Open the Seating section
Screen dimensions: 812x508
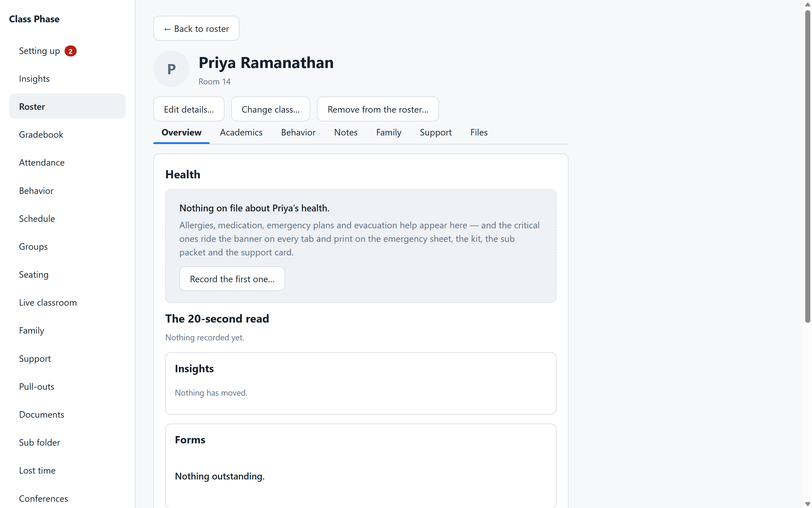67,274
